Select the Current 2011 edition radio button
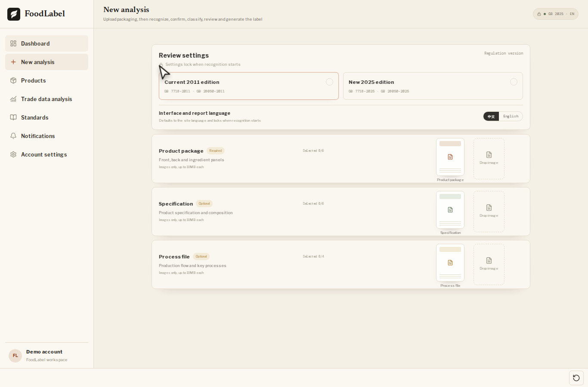Image resolution: width=588 pixels, height=387 pixels. point(329,82)
